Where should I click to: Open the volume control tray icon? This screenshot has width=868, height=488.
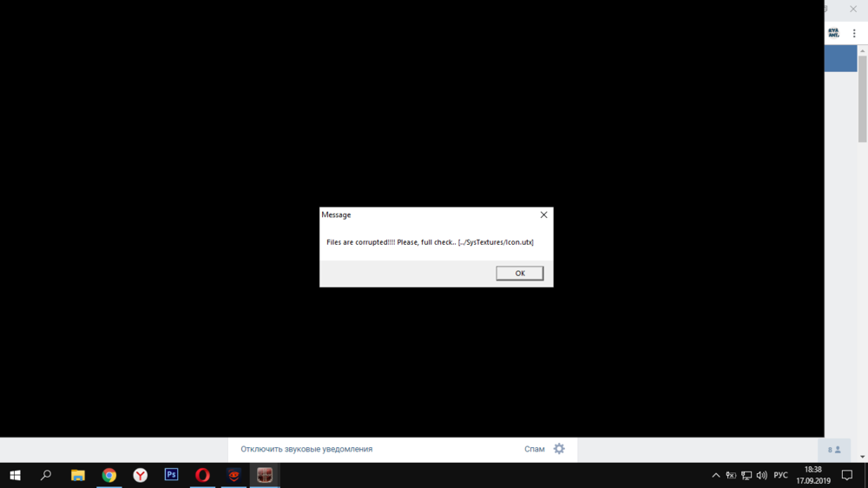[x=762, y=475]
